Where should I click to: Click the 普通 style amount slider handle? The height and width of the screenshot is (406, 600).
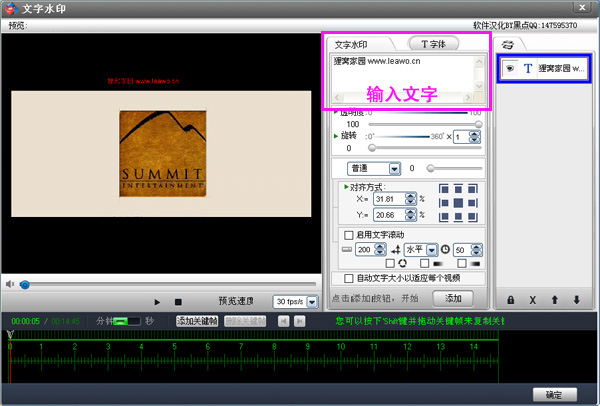click(x=430, y=168)
